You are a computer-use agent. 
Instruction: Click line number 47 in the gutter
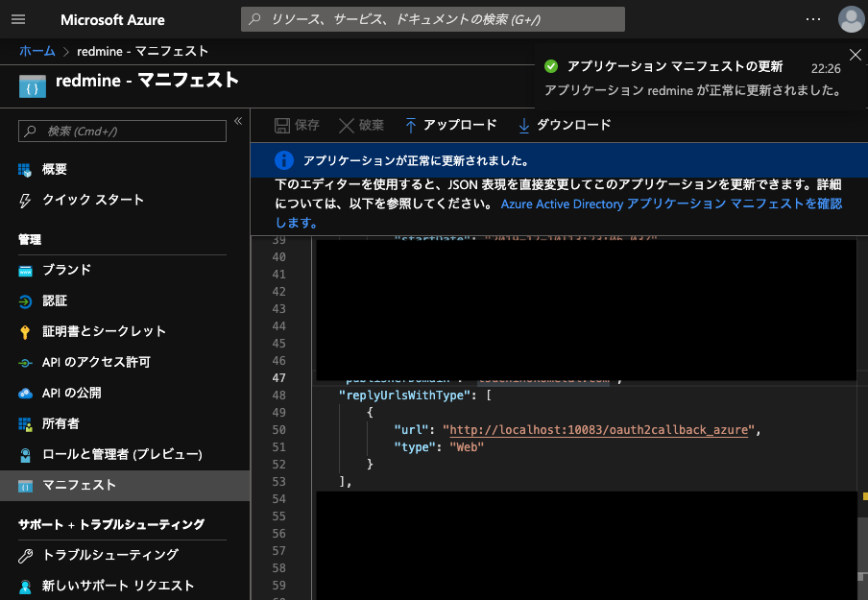click(279, 378)
